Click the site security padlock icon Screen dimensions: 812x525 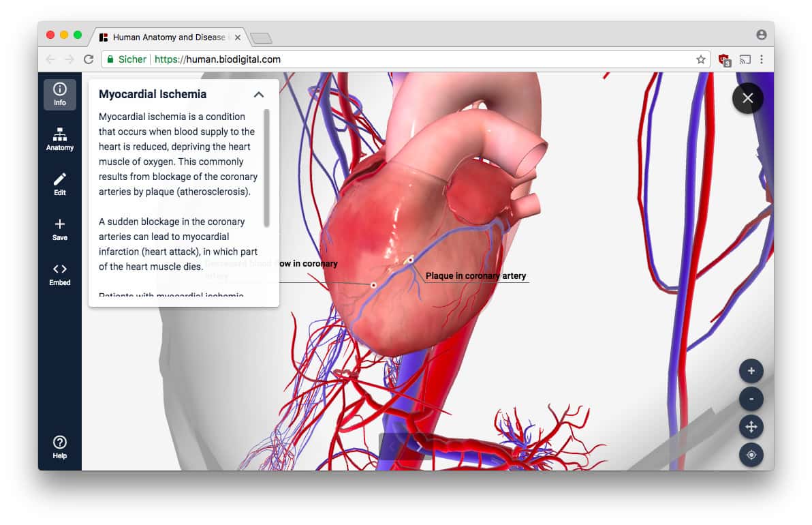[110, 59]
